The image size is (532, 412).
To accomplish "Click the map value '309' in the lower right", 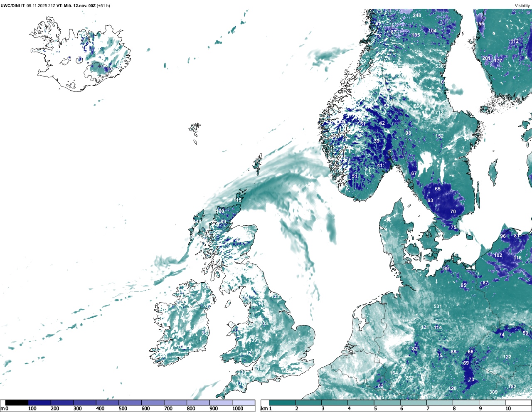I will point(493,392).
